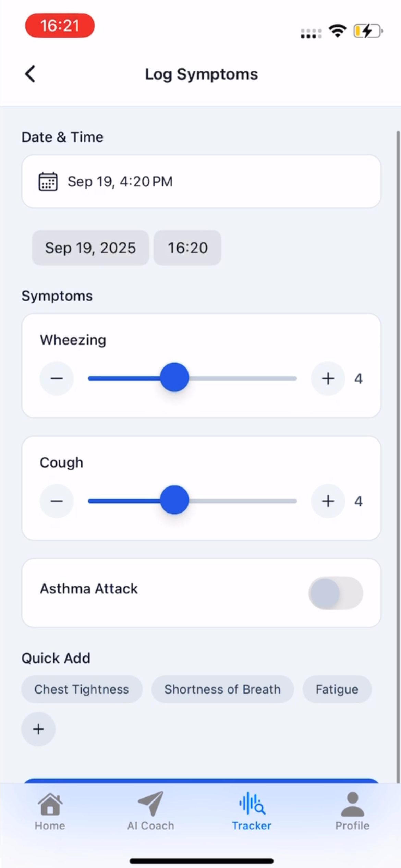Open the Sep 19, 2025 date picker
Viewport: 401px width, 868px height.
[90, 248]
